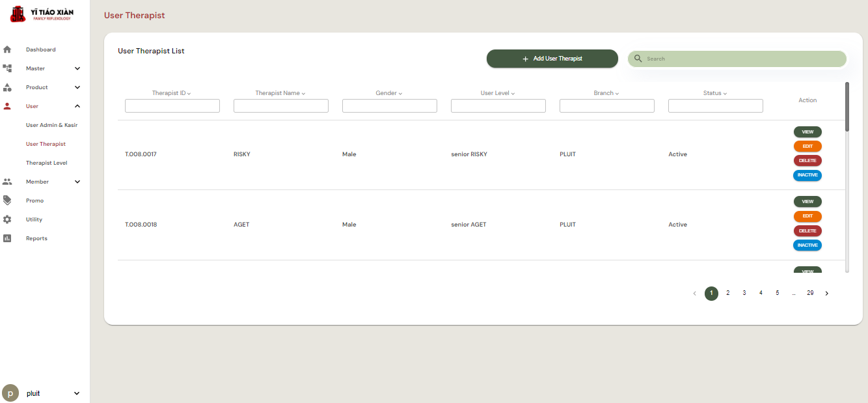Go to next page with arrow
Image resolution: width=868 pixels, height=403 pixels.
pyautogui.click(x=827, y=294)
